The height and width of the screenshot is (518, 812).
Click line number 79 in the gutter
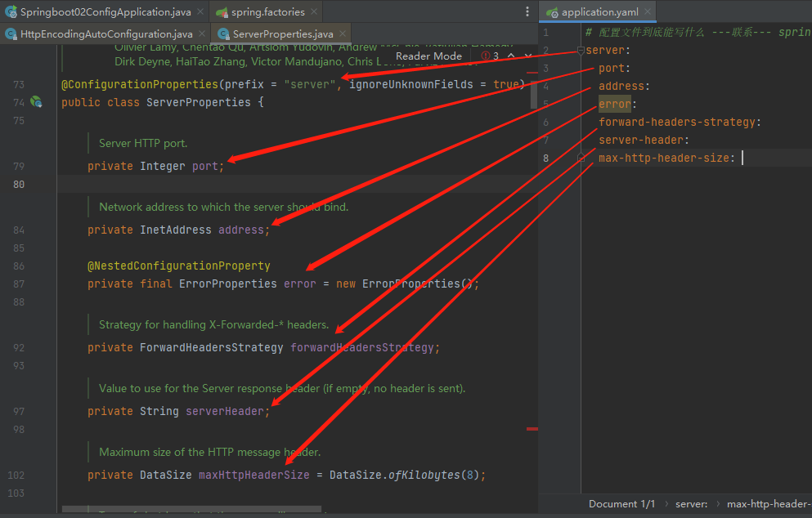click(x=19, y=166)
